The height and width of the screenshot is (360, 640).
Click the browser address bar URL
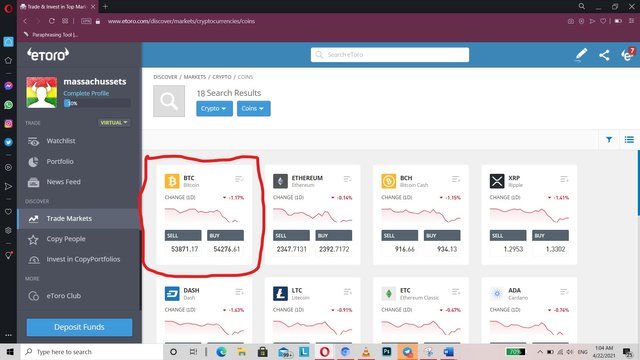click(x=181, y=21)
